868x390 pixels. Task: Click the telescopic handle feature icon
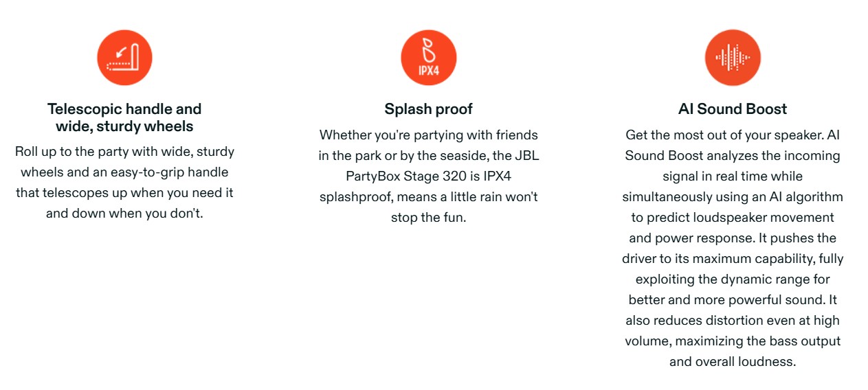coord(124,58)
